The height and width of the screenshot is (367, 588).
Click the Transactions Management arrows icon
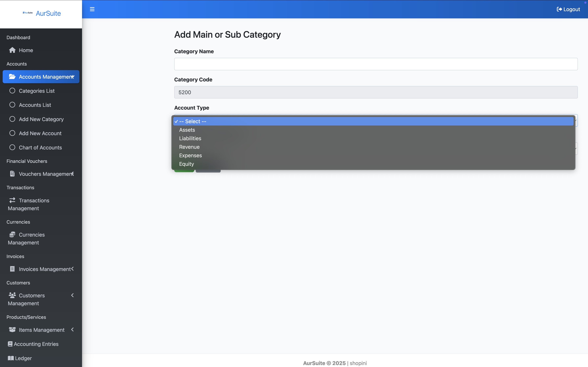(x=12, y=200)
